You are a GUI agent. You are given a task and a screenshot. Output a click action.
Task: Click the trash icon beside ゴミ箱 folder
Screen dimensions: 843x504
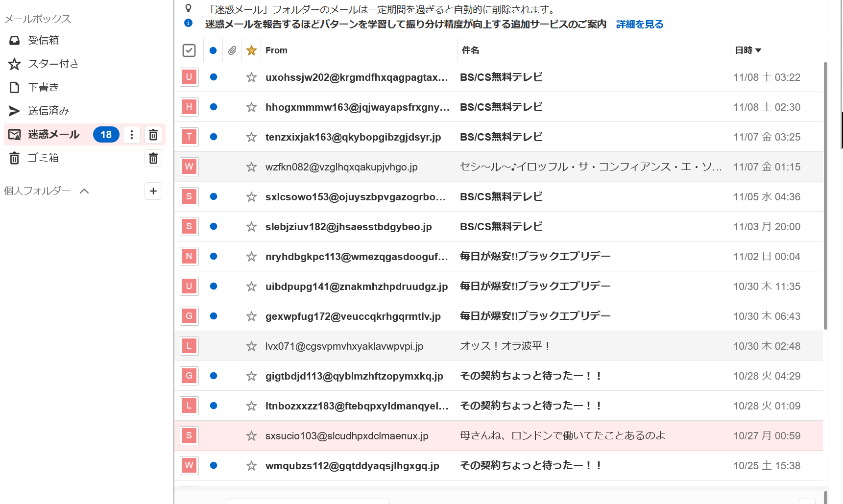[153, 158]
